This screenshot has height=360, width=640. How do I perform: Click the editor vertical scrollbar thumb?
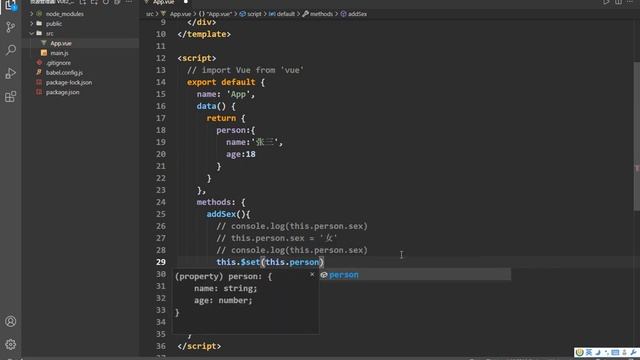637,137
